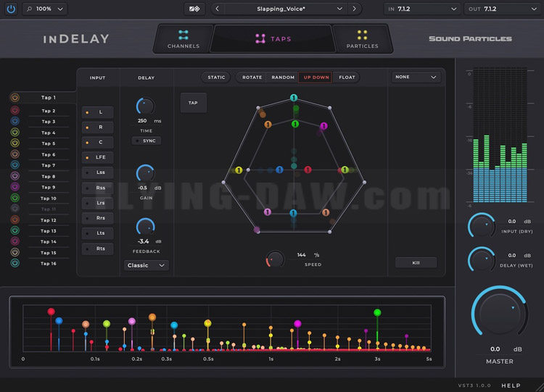This screenshot has width=544, height=392.
Task: Select UP DOWN movement mode
Action: 316,78
